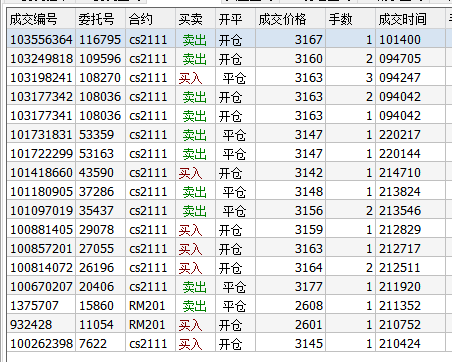Select trade number 100881405
The image size is (452, 362).
point(41,230)
